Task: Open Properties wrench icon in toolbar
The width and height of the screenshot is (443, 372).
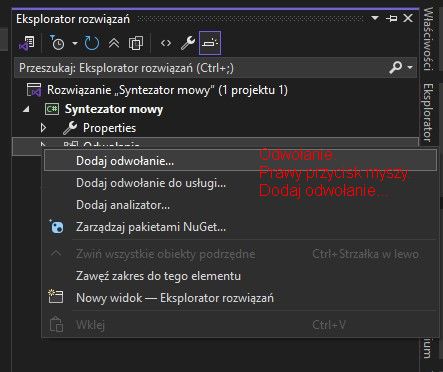Action: [x=188, y=43]
